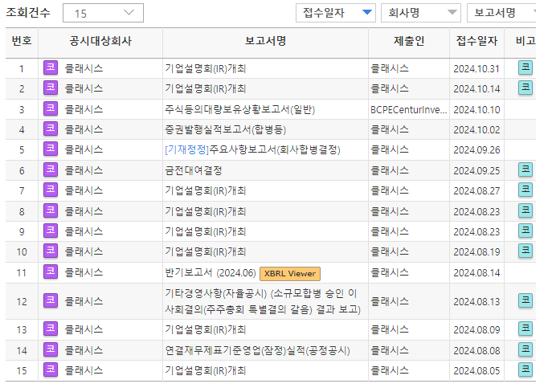Click the purple 코 icon in 반기보고서 row
Image resolution: width=548 pixels, height=392 pixels.
[51, 272]
